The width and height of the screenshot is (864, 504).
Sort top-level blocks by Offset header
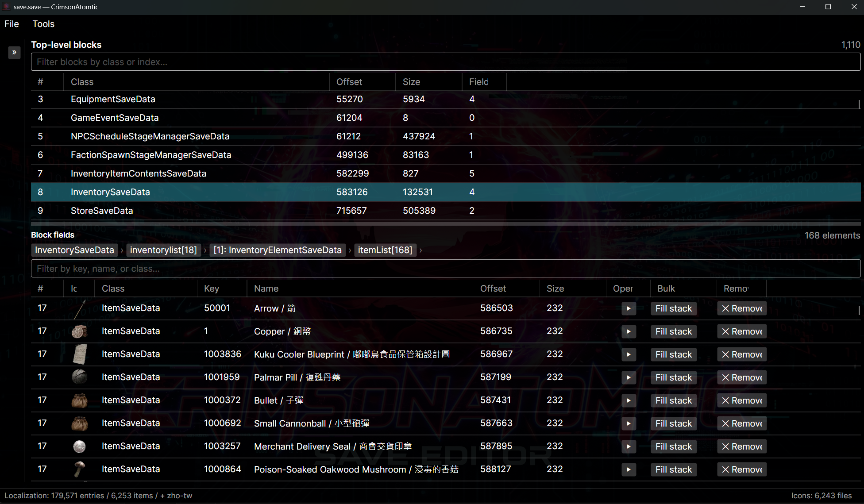click(x=363, y=82)
